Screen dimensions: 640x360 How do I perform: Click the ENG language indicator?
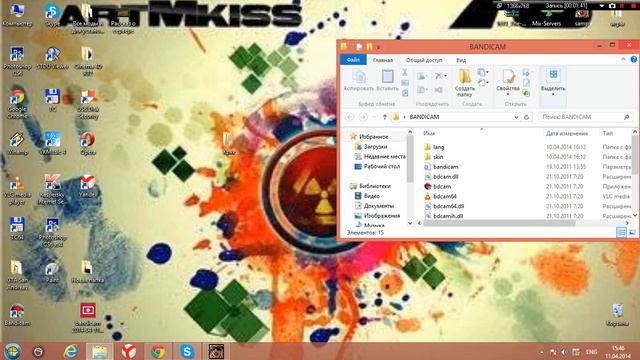[591, 352]
